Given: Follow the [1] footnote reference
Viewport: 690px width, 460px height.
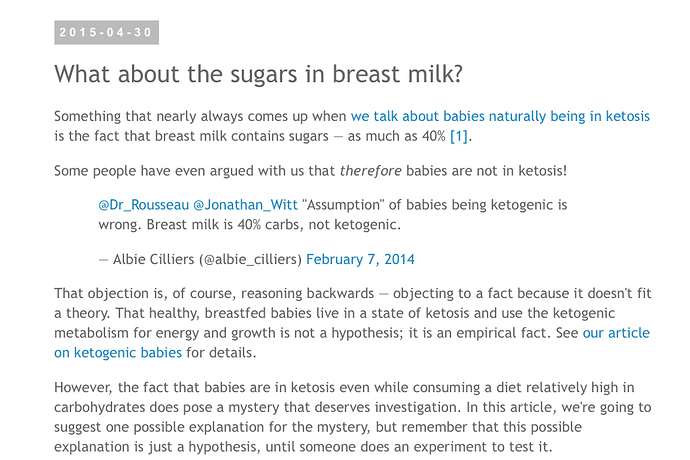Looking at the screenshot, I should [x=460, y=136].
